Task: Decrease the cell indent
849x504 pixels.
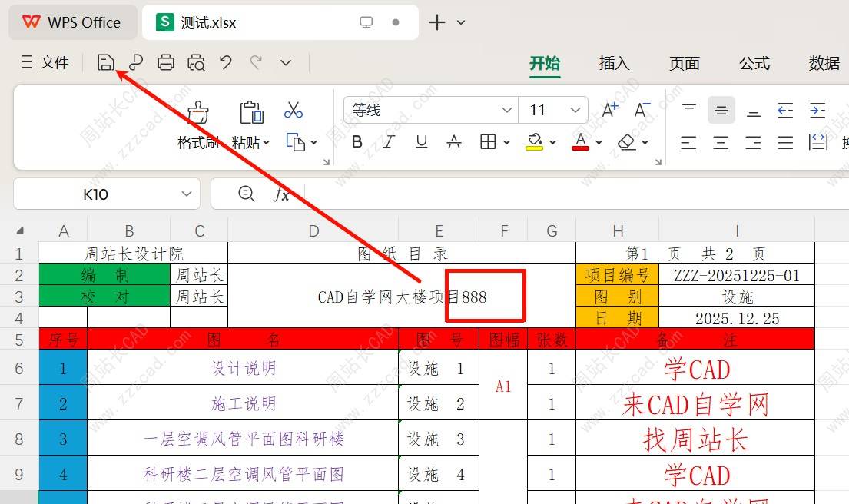Action: coord(784,111)
